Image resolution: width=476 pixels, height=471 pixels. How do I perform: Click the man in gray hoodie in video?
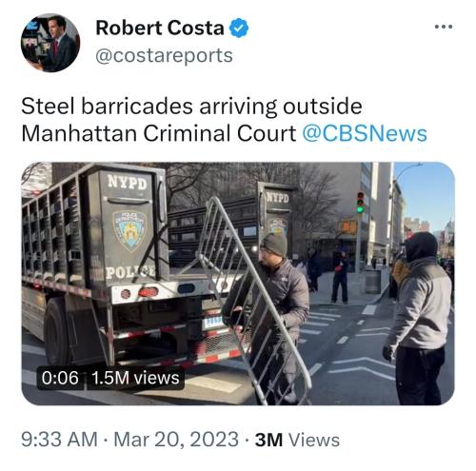[x=417, y=318]
